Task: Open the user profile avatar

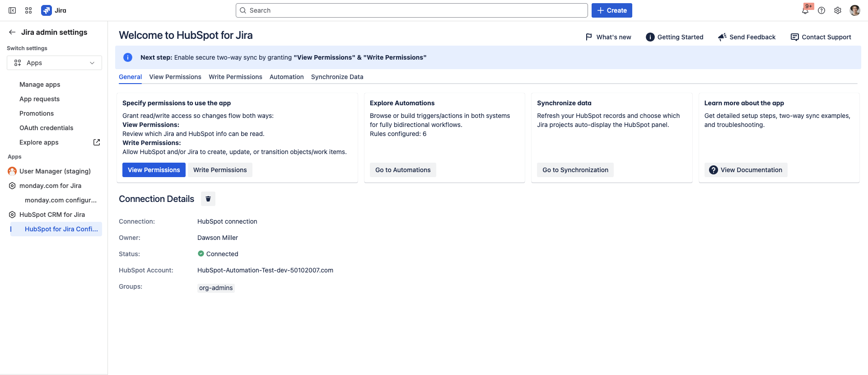Action: (x=855, y=10)
